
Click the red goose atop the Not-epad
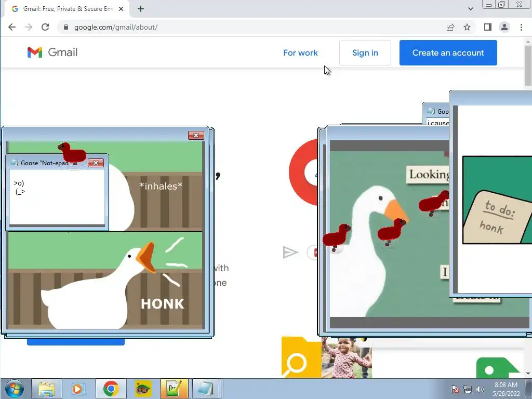click(x=72, y=152)
